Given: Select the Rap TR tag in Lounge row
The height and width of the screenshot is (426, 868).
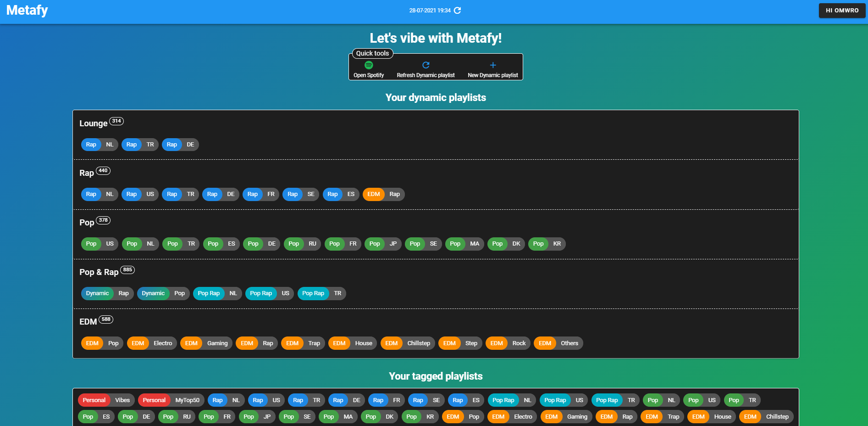Looking at the screenshot, I should 140,145.
